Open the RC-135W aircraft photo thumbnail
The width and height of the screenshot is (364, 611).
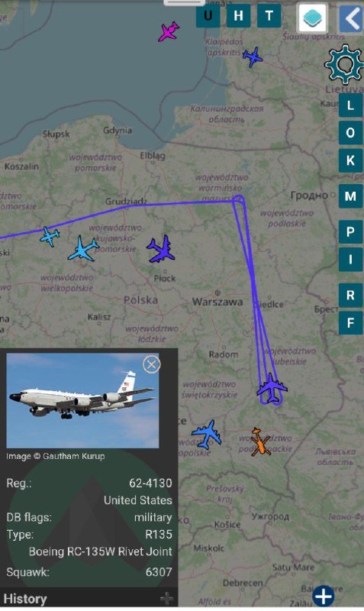click(x=82, y=400)
